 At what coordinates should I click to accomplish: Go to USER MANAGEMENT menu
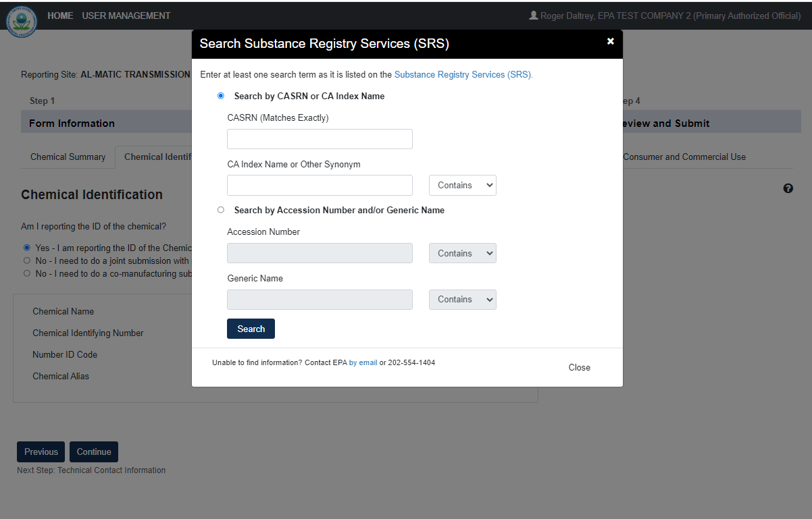coord(126,16)
